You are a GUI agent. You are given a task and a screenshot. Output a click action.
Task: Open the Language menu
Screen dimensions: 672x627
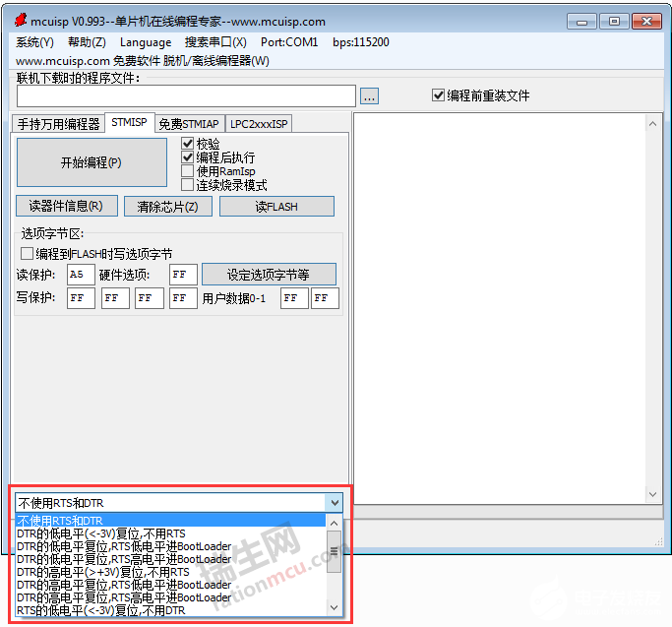[146, 42]
